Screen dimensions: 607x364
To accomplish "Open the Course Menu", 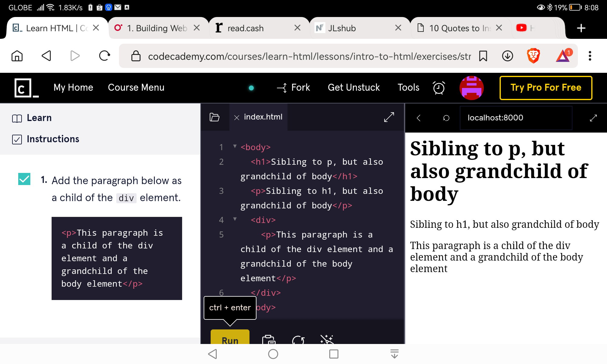I will pyautogui.click(x=136, y=88).
